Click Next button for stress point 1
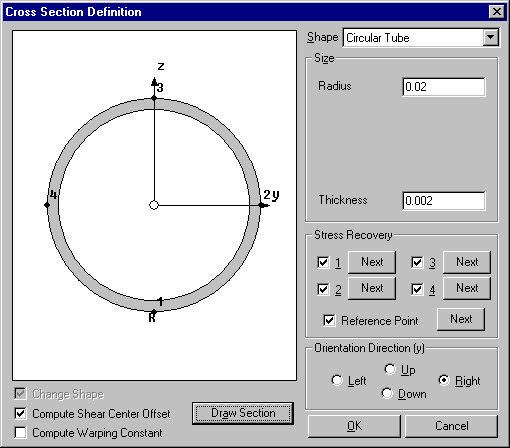The height and width of the screenshot is (448, 510). [x=372, y=262]
